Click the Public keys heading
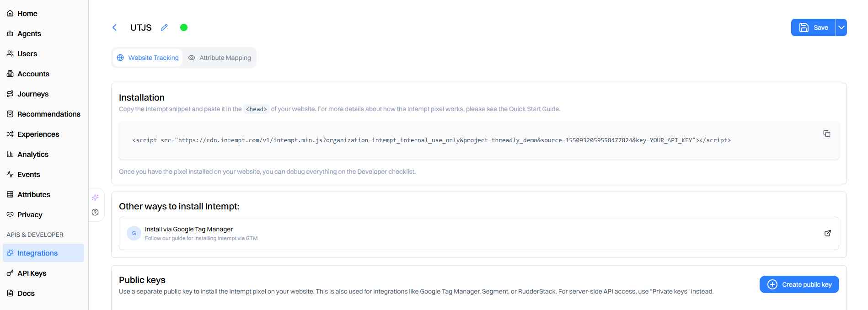 click(142, 280)
